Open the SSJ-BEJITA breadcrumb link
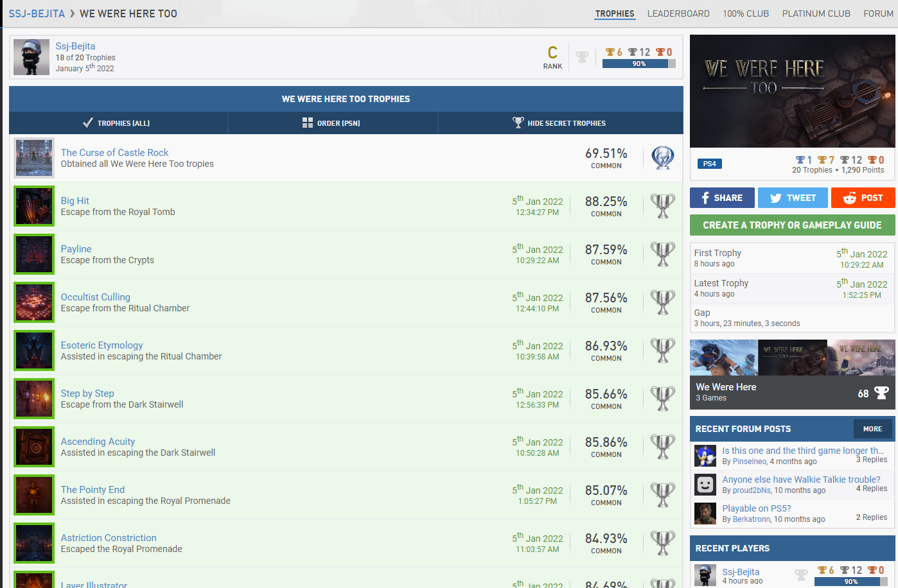 37,13
